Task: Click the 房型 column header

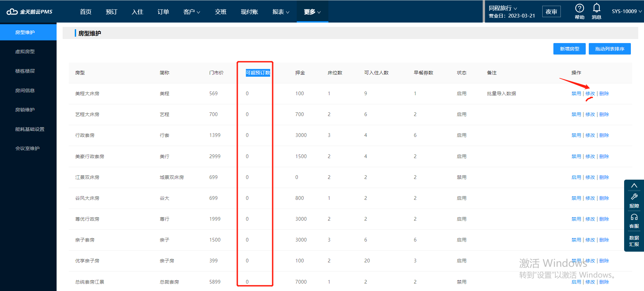Action: tap(80, 73)
